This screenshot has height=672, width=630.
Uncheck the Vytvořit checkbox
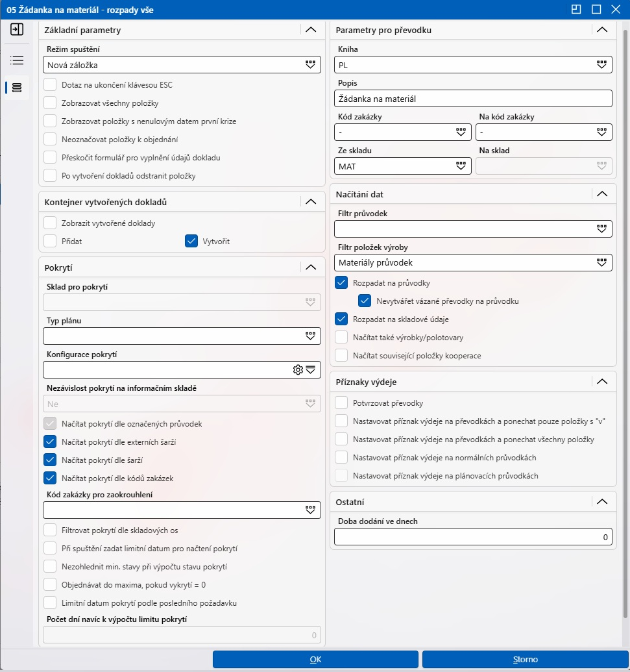coord(191,241)
